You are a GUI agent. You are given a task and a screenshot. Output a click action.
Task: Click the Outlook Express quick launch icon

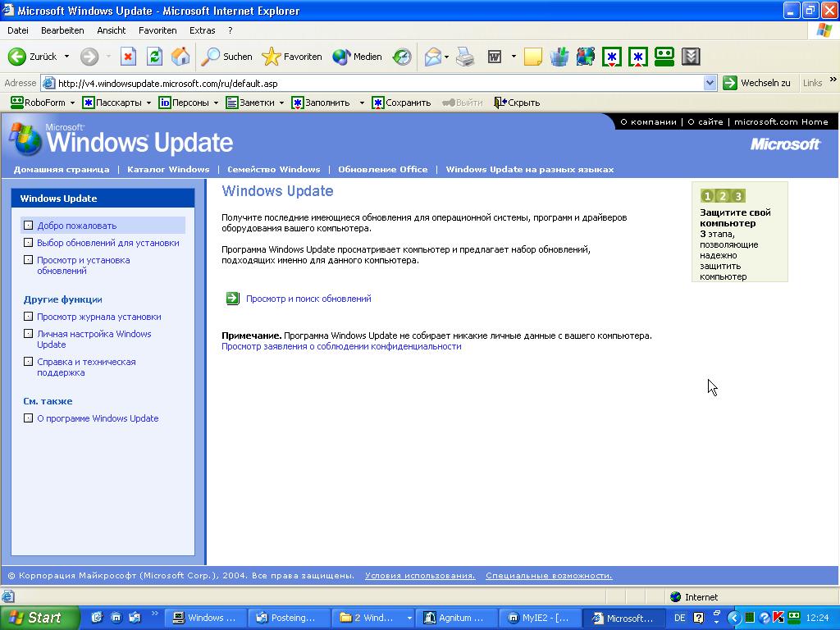135,617
